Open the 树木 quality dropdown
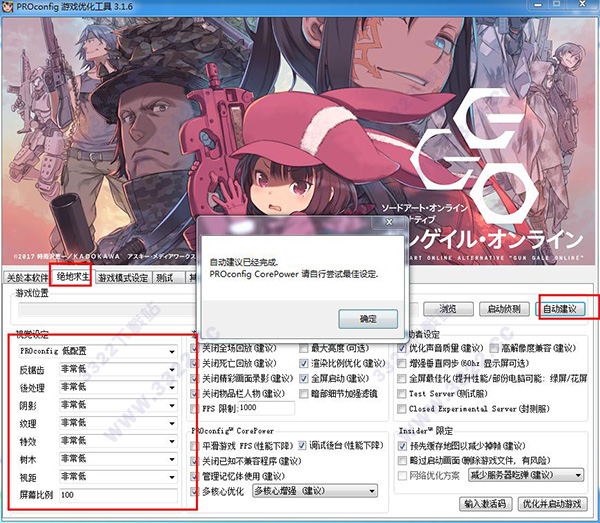600x523 pixels. (118, 459)
